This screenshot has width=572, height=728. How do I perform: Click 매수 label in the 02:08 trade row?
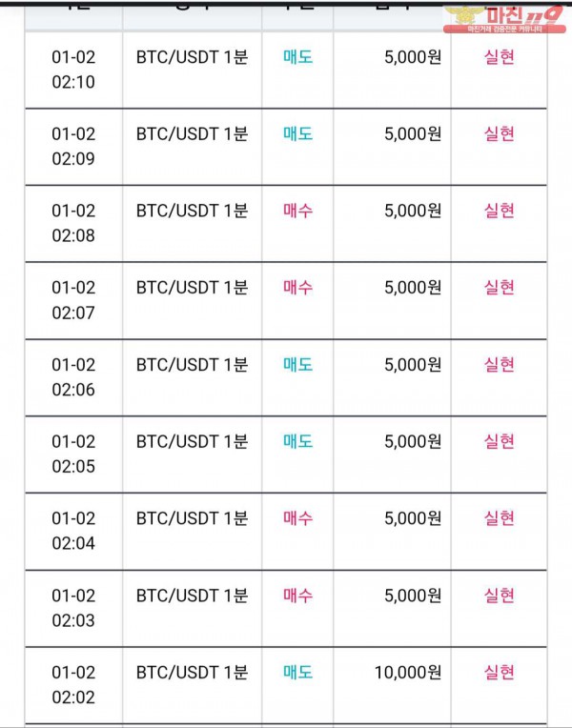click(297, 212)
